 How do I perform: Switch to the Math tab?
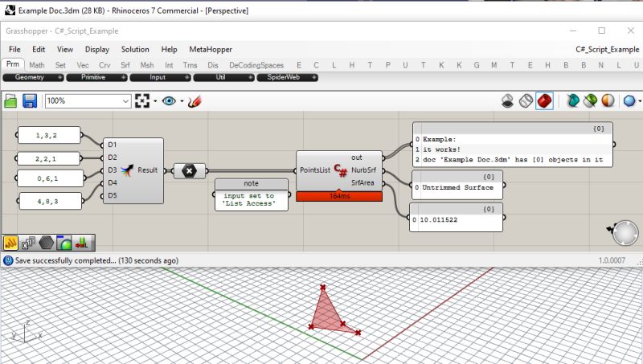(x=36, y=65)
